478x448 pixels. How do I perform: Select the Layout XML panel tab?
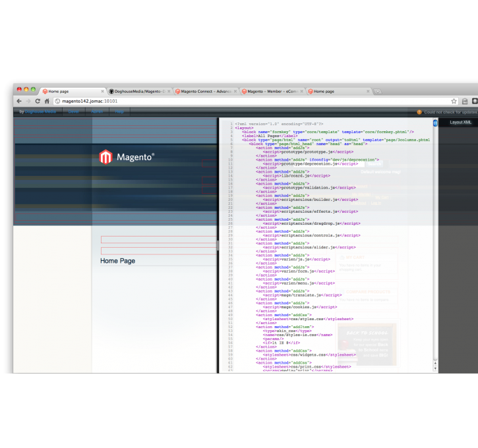coord(460,122)
